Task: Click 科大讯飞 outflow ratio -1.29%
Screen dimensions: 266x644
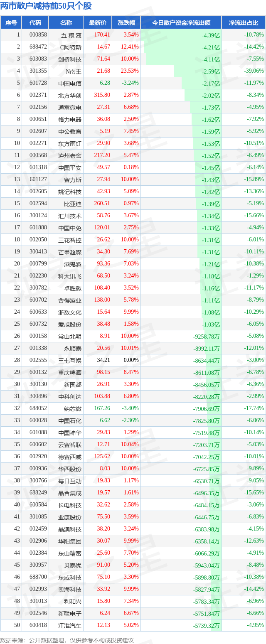Action: pos(255,276)
